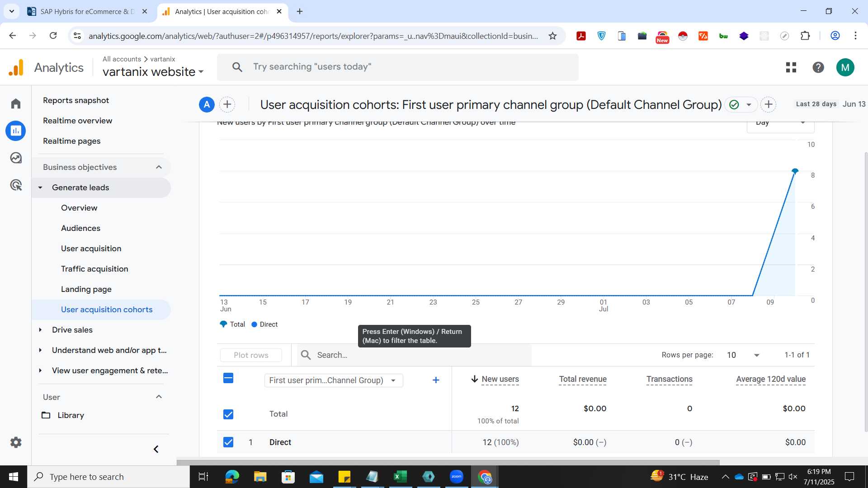Image resolution: width=868 pixels, height=488 pixels.
Task: Open the Help question mark icon
Action: point(818,67)
